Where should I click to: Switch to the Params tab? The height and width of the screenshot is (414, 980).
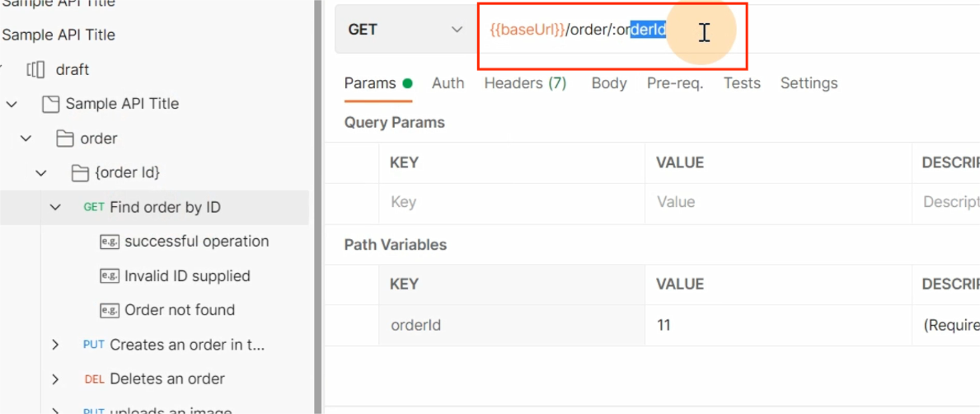[378, 83]
